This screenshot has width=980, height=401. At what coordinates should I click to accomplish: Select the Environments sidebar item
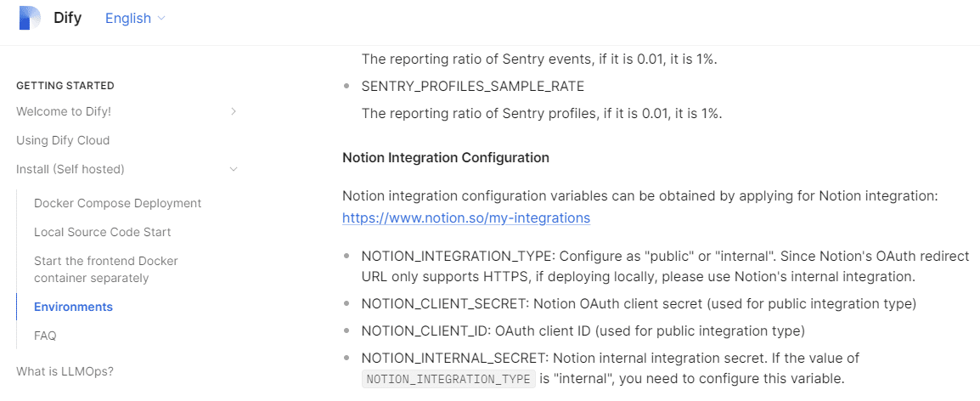tap(73, 307)
